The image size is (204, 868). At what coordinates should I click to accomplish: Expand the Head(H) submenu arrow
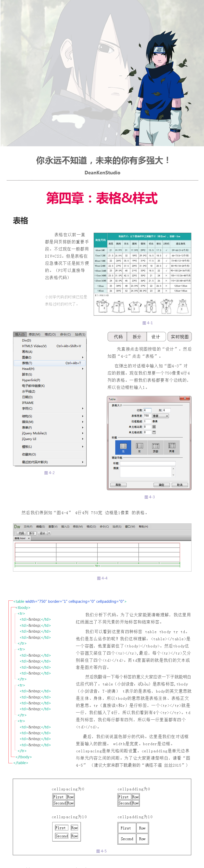(82, 369)
